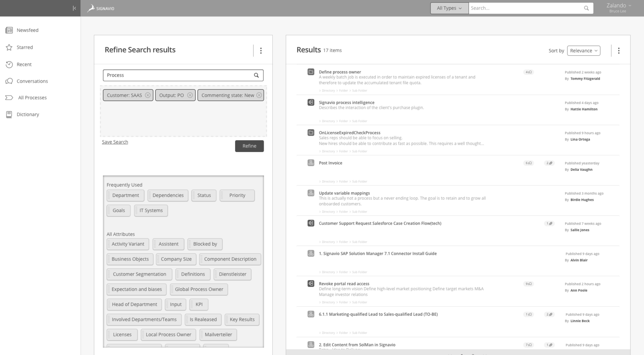This screenshot has width=644, height=355.
Task: Remove Commenting state: New filter
Action: [259, 95]
